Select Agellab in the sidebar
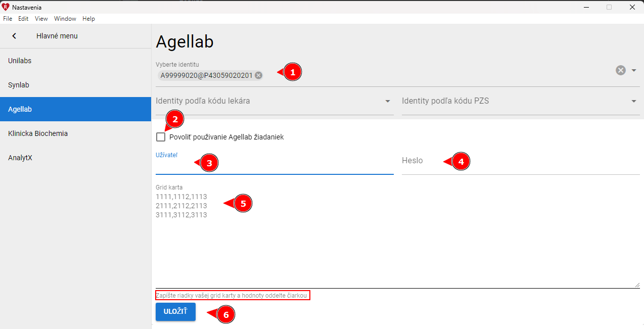 pos(76,109)
